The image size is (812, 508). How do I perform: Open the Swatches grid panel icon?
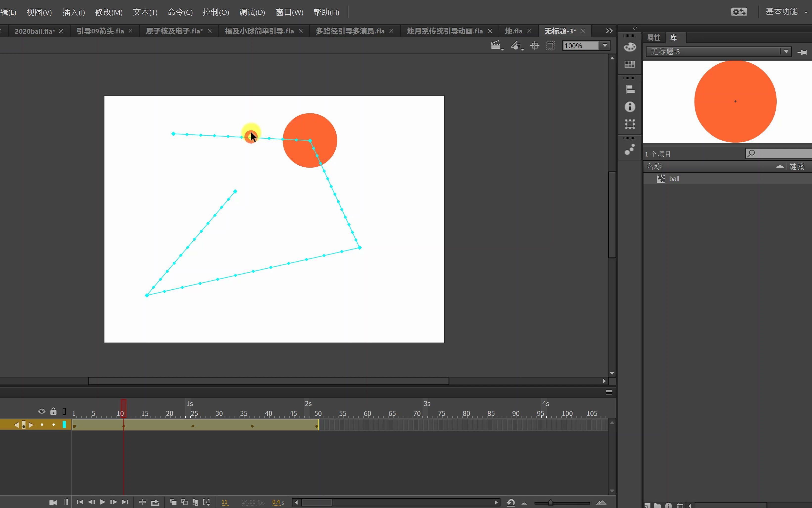[629, 64]
